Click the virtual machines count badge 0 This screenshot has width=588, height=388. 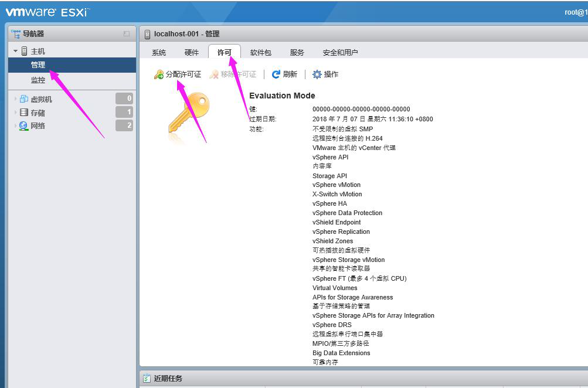124,98
